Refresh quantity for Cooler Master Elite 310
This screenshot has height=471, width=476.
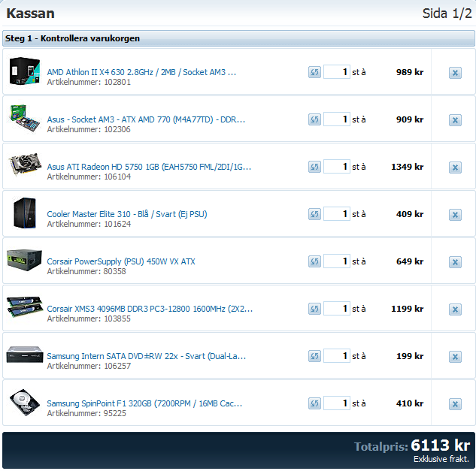pyautogui.click(x=314, y=214)
